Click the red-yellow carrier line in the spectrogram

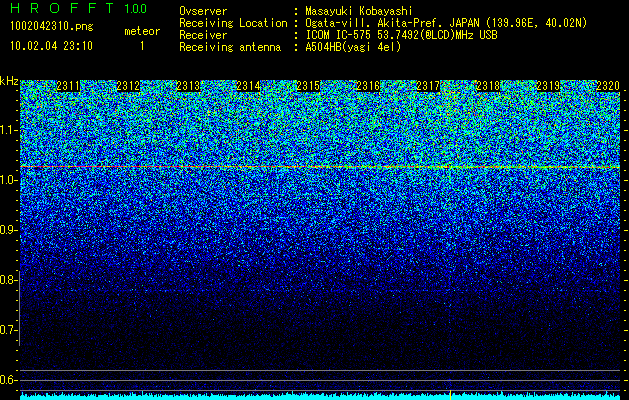click(x=320, y=166)
